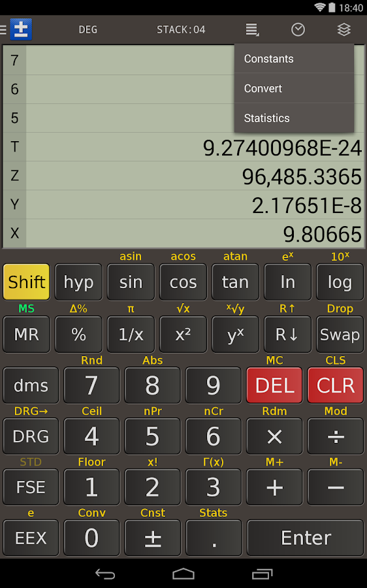Tap the dms key
This screenshot has height=588, width=367.
click(31, 385)
